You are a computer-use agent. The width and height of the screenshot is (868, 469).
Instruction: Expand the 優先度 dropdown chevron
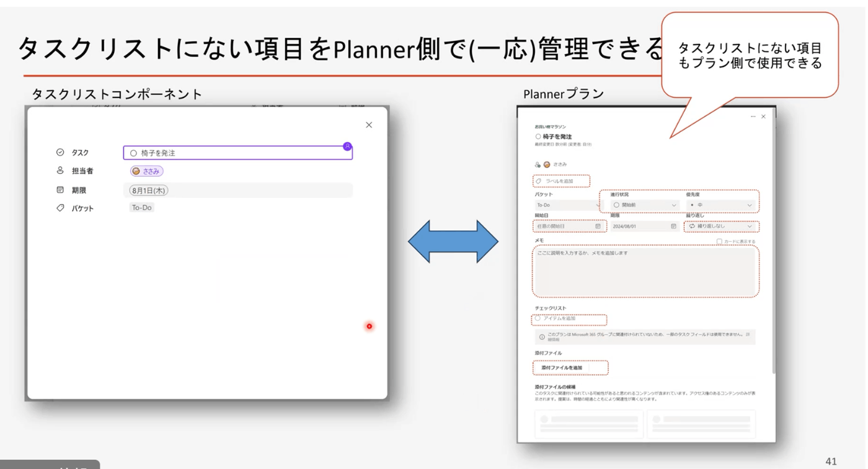(750, 205)
